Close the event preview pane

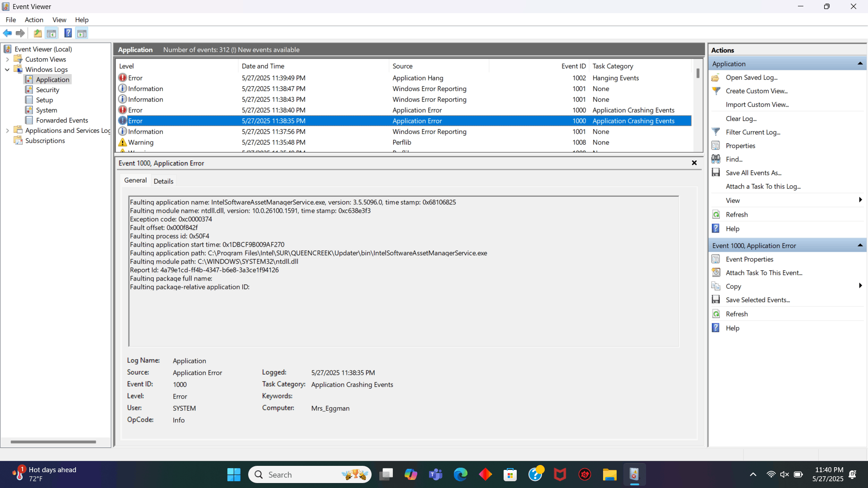(x=694, y=163)
